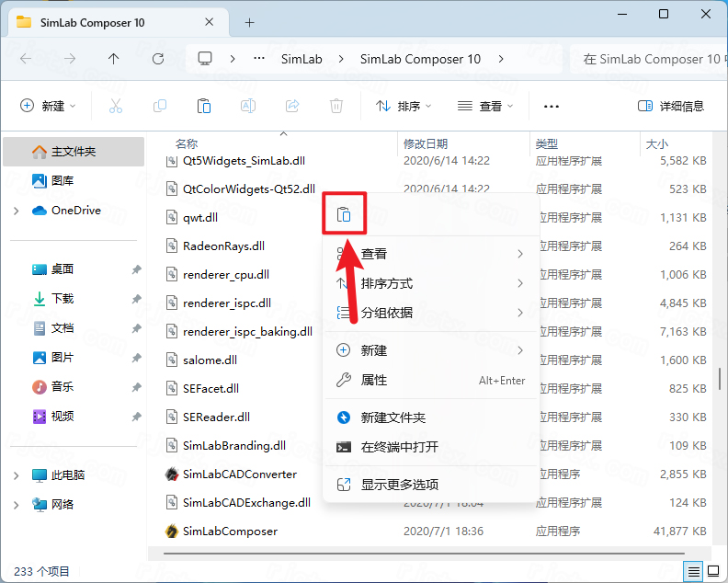Click the vertical scrollbar thumb of file list
728x583 pixels.
pos(720,379)
